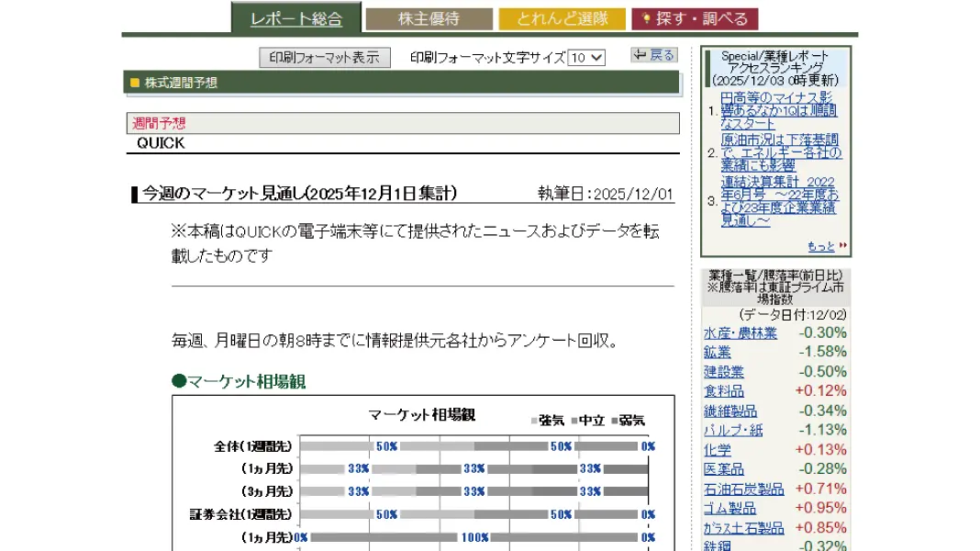Click the 弱気 legend entry in chart
The height and width of the screenshot is (551, 980).
click(x=629, y=421)
